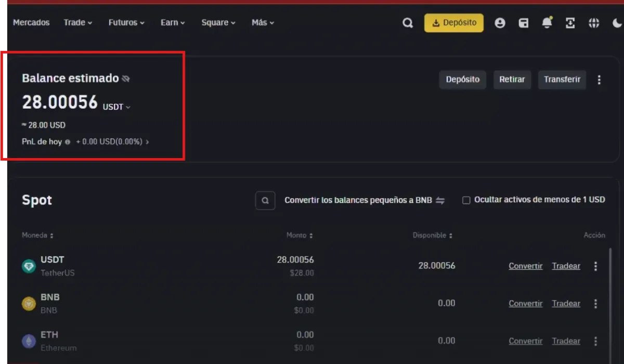Screen dimensions: 624x364
Task: Click the $28.00 value under USDT amount
Action: coord(302,273)
